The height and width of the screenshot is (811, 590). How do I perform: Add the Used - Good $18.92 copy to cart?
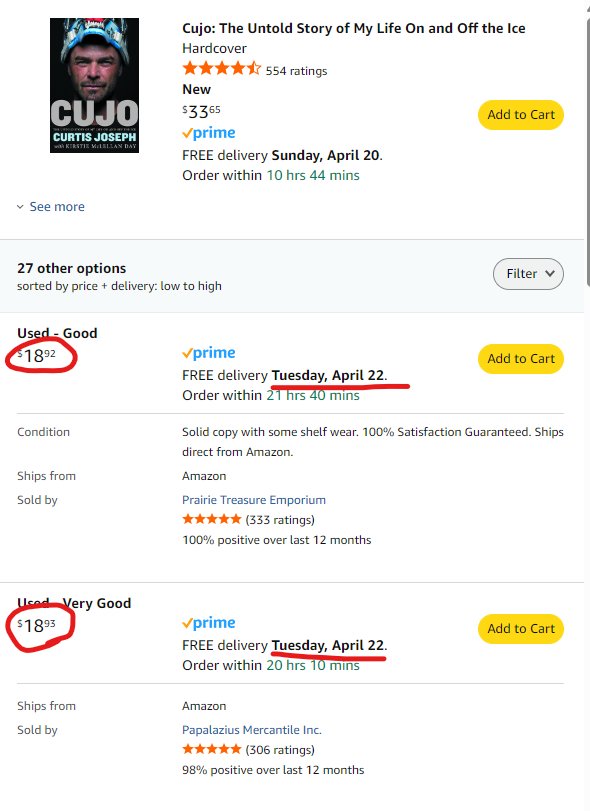[x=521, y=359]
